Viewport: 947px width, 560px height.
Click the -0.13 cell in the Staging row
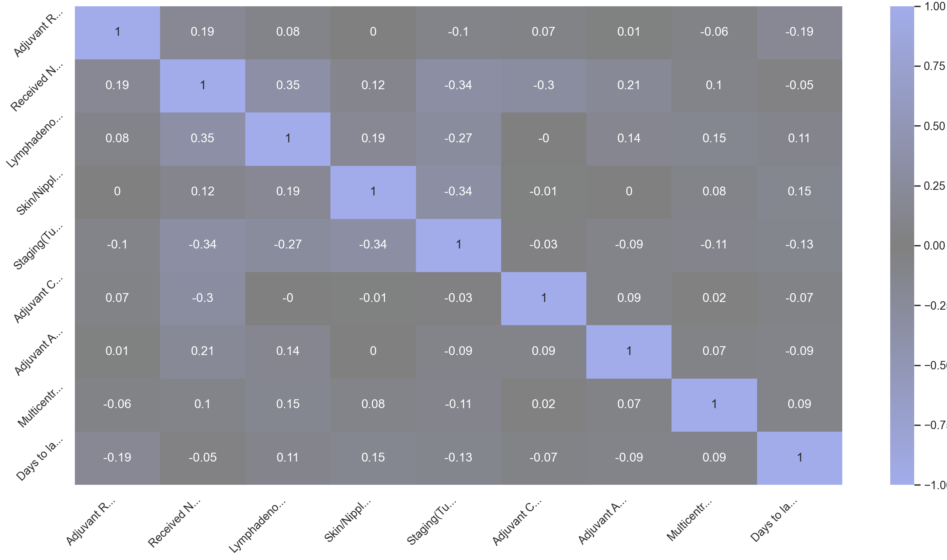click(x=799, y=244)
